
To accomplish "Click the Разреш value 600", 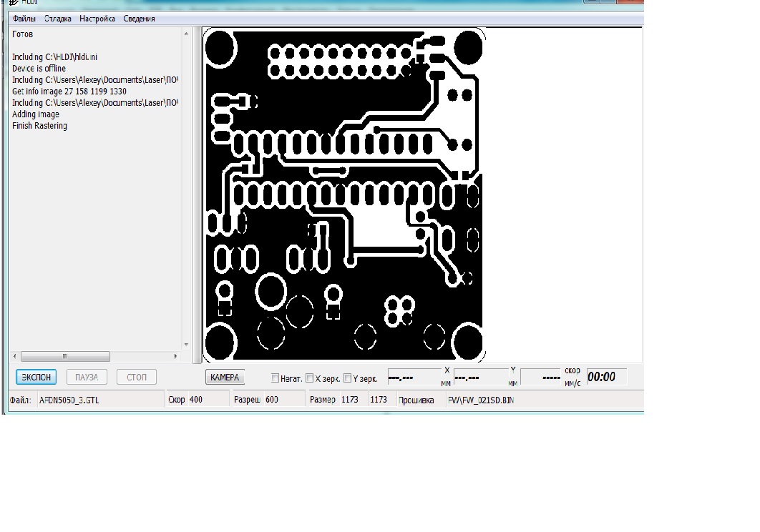I will (x=272, y=400).
